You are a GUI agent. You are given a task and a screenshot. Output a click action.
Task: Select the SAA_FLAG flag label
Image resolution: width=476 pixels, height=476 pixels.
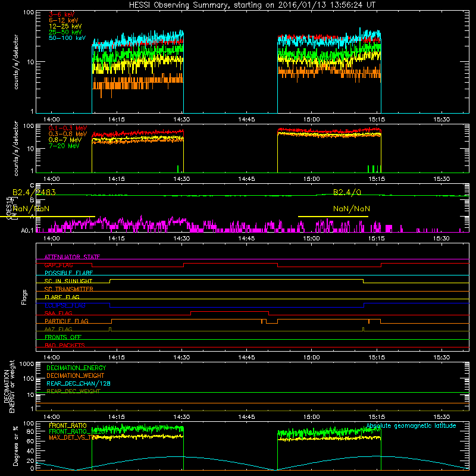click(58, 313)
